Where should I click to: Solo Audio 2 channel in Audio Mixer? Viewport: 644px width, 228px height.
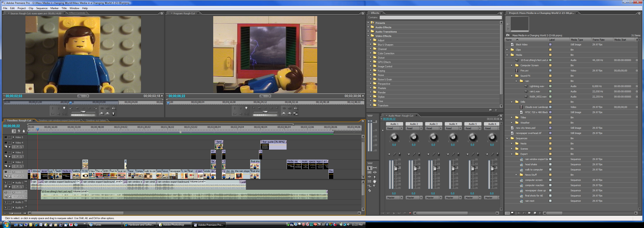point(414,154)
